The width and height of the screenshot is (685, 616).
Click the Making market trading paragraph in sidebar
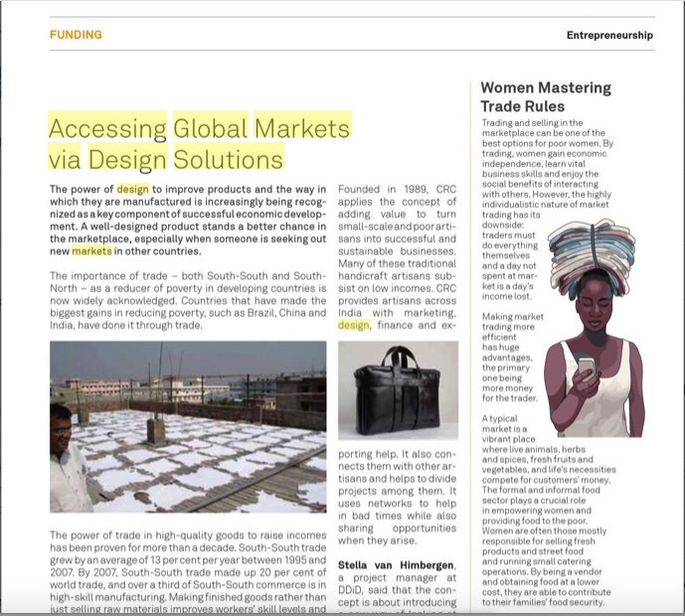click(x=513, y=358)
